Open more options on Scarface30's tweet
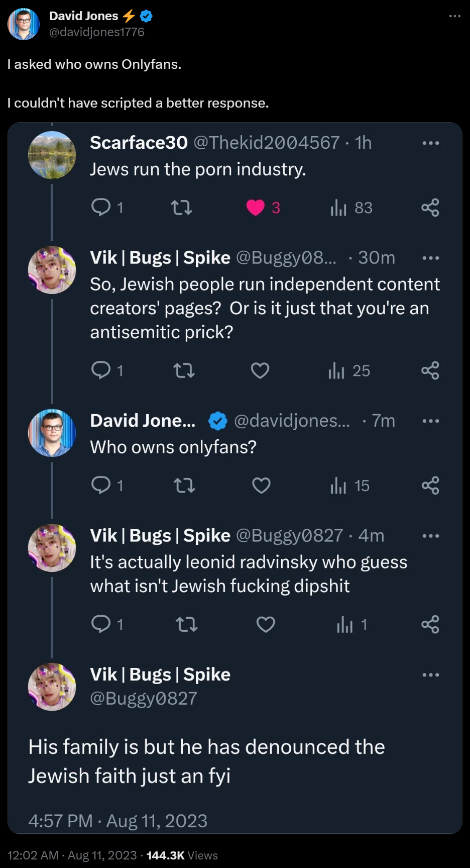470x868 pixels. (x=430, y=143)
